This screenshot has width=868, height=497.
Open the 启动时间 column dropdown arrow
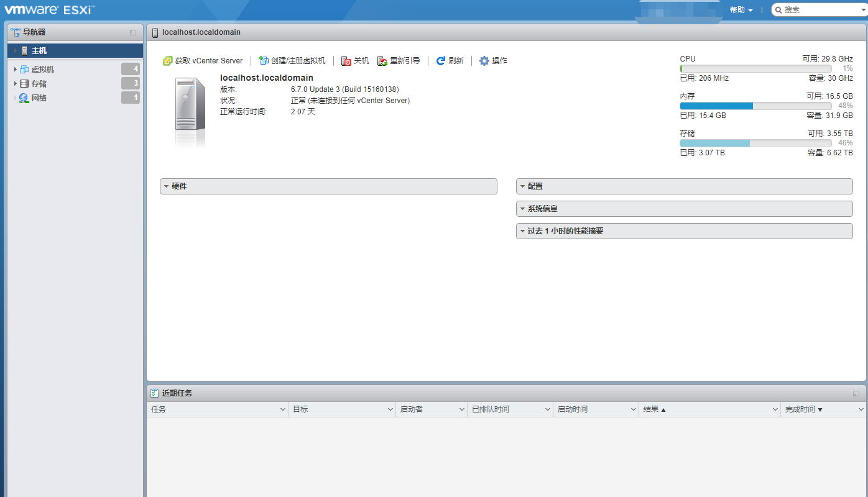(634, 409)
